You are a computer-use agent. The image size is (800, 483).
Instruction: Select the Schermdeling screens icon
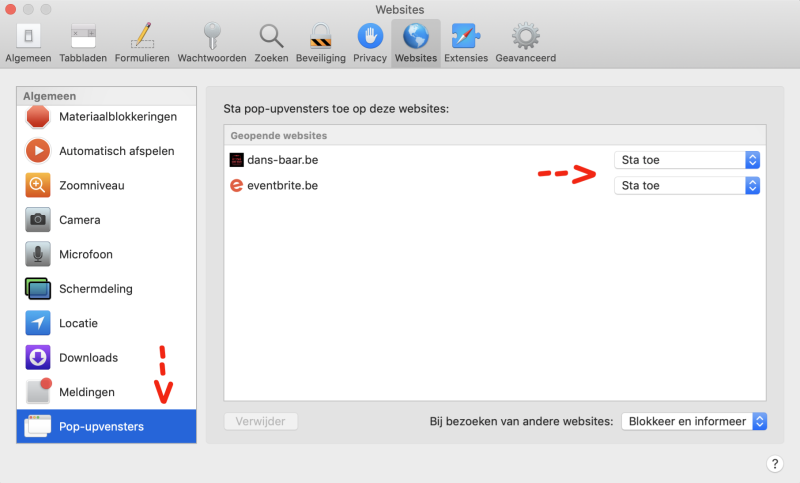(x=38, y=289)
